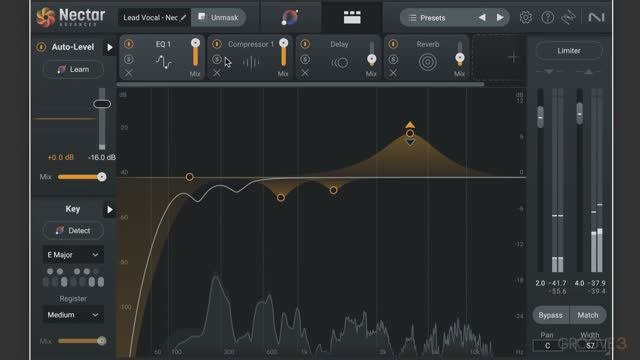This screenshot has height=360, width=640.
Task: Remove the Compressor 1 module
Action: coord(217,73)
